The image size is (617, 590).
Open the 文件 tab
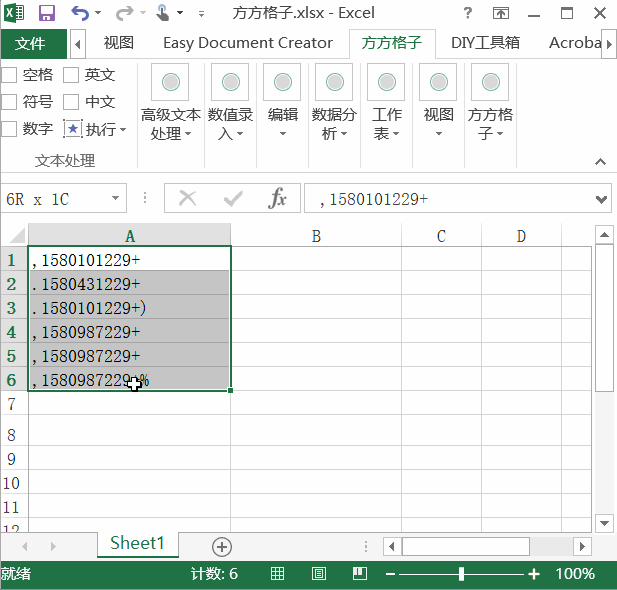(33, 43)
